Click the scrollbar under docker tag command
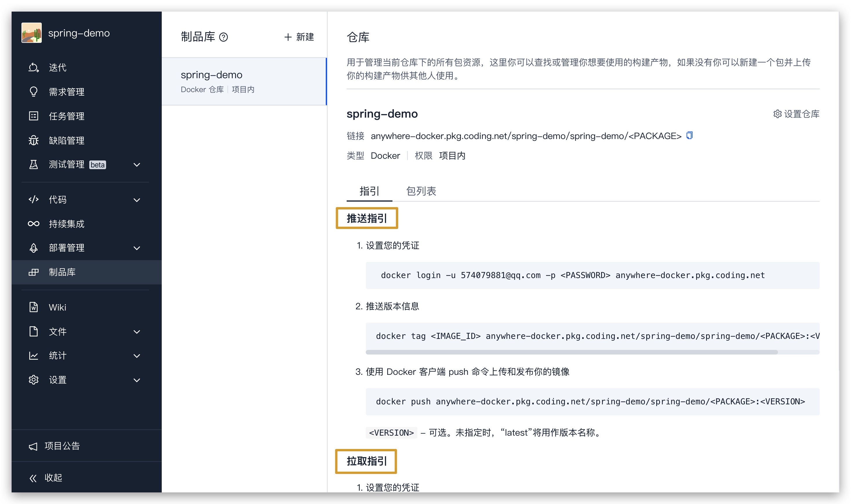851x504 pixels. pyautogui.click(x=572, y=352)
